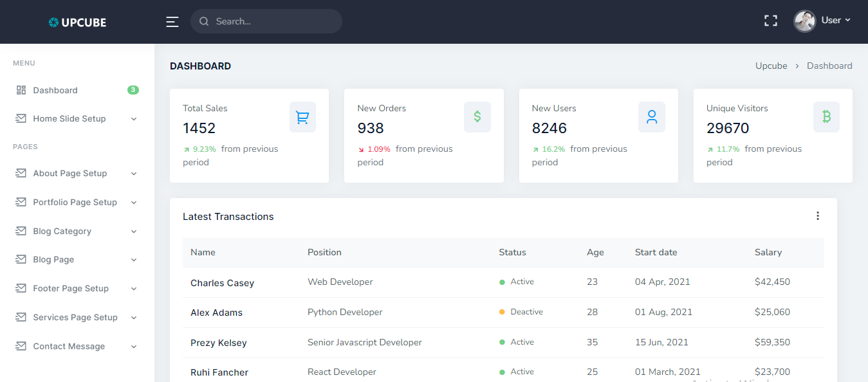The width and height of the screenshot is (868, 382).
Task: Click the Upcube breadcrumb link
Action: point(770,65)
